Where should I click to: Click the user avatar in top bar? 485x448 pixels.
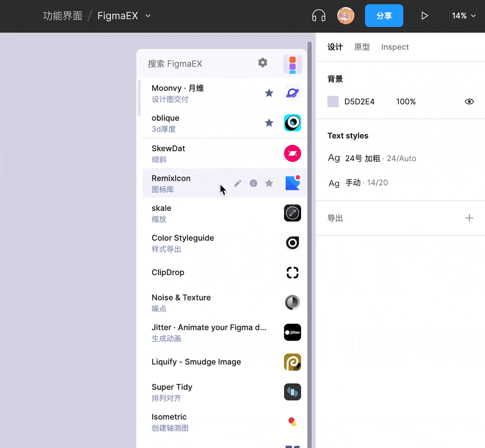point(346,16)
